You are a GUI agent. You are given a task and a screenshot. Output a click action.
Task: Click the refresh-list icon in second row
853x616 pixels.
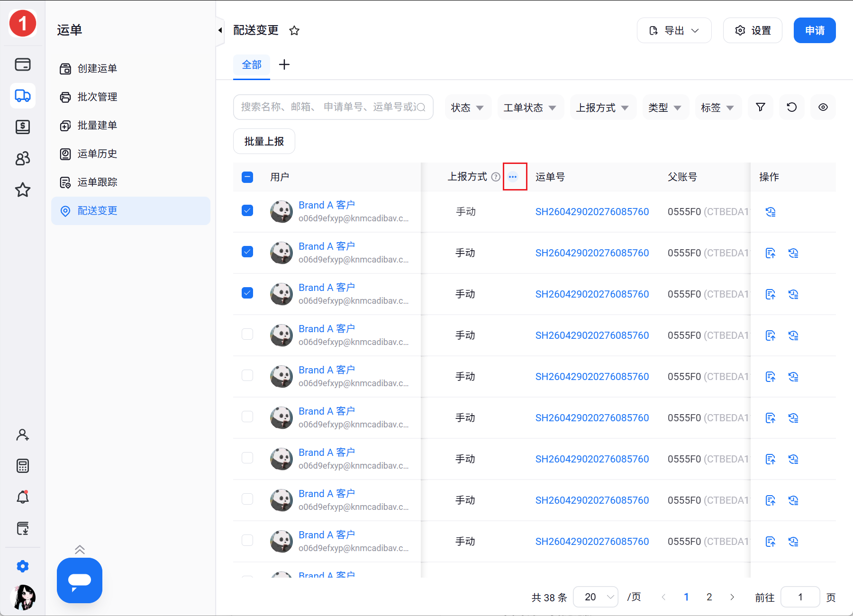coord(793,253)
